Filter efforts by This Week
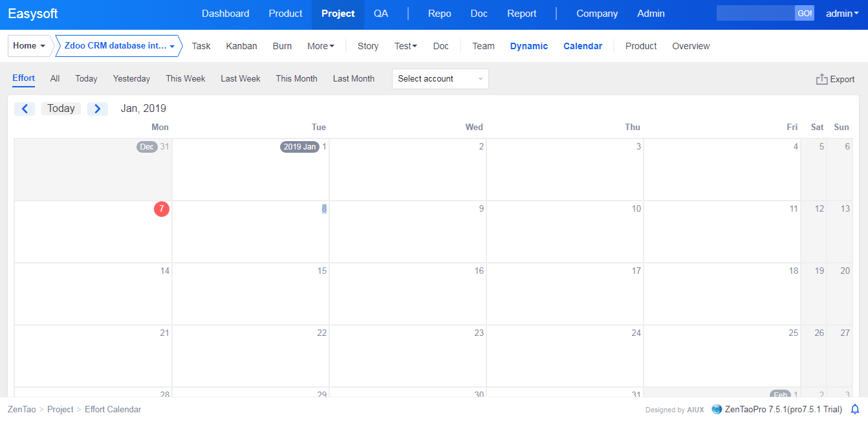Viewport: 868px width, 422px height. click(x=185, y=79)
